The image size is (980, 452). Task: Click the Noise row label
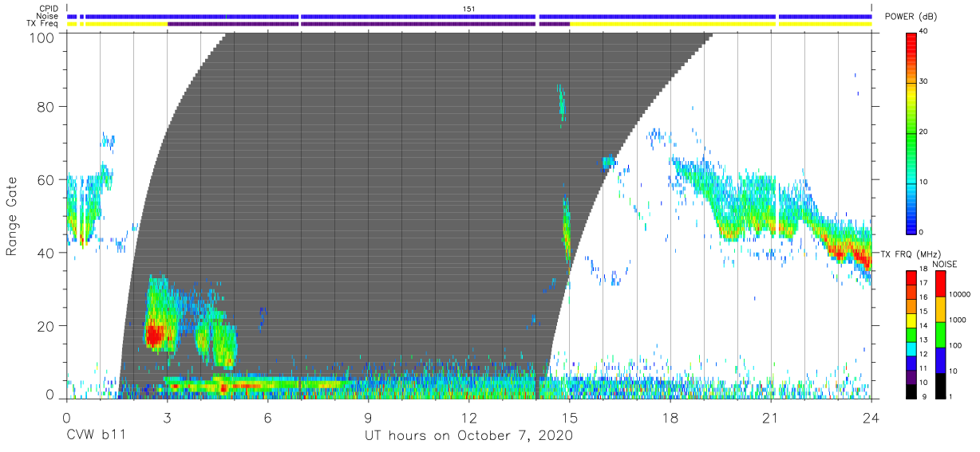pyautogui.click(x=48, y=16)
